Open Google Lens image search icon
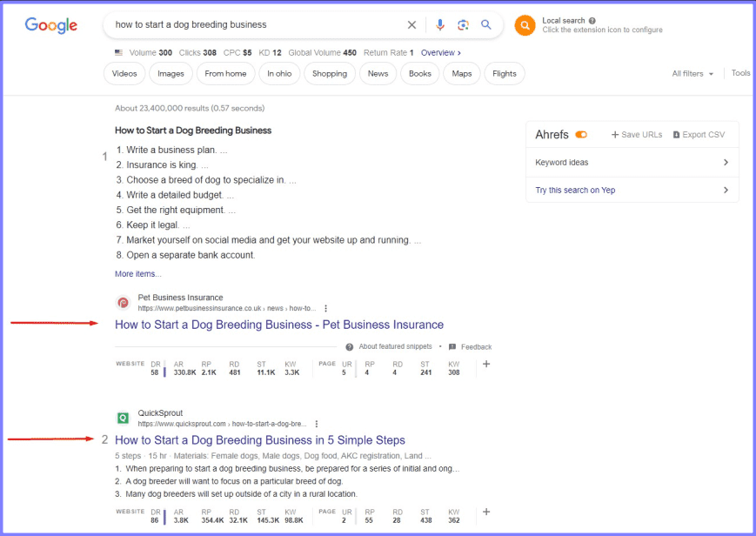Viewport: 756px width, 536px height. [463, 24]
